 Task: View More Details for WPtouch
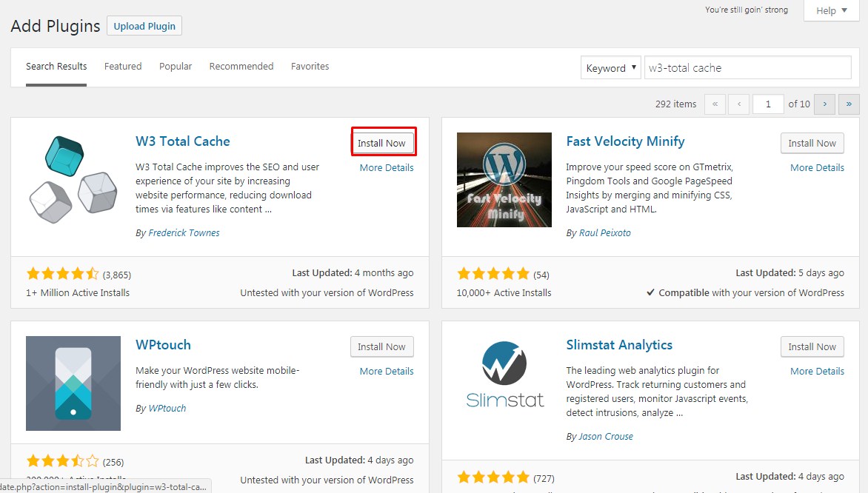click(387, 372)
